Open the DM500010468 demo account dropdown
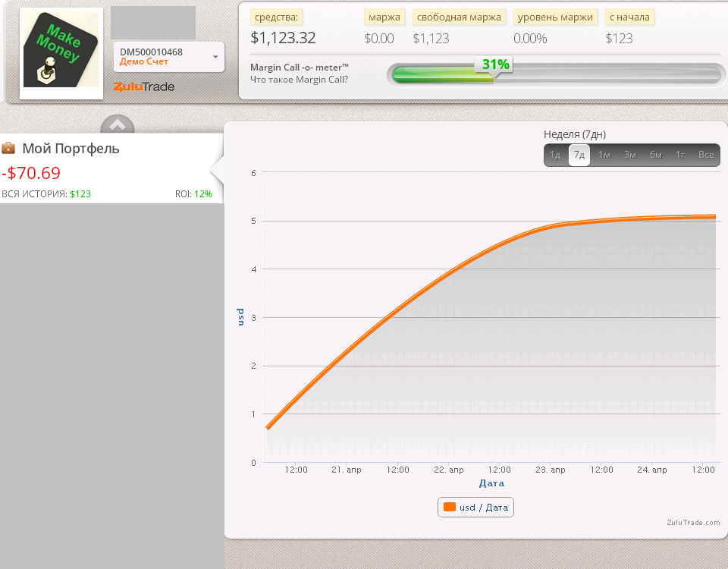This screenshot has height=569, width=728. tap(169, 57)
